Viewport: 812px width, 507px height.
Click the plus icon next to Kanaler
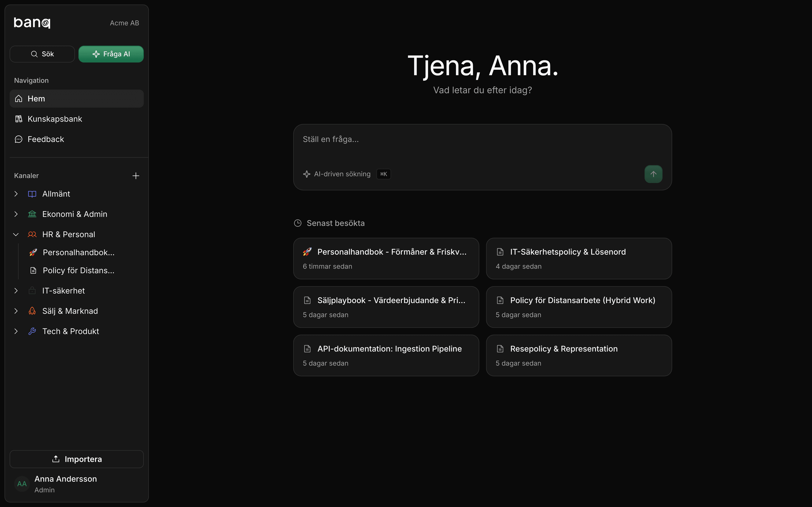[x=136, y=175]
